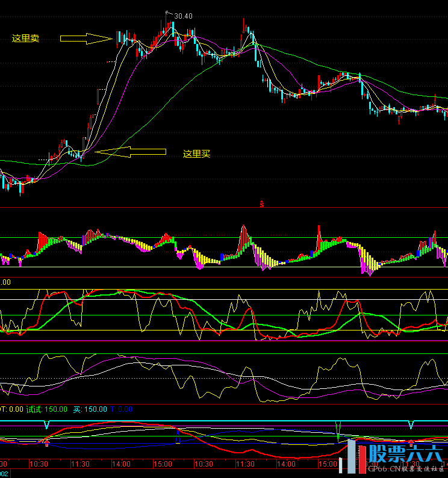Viewport: 448px width, 478px height.
Task: Click the 股票六六 watermark text
Action: [x=406, y=453]
